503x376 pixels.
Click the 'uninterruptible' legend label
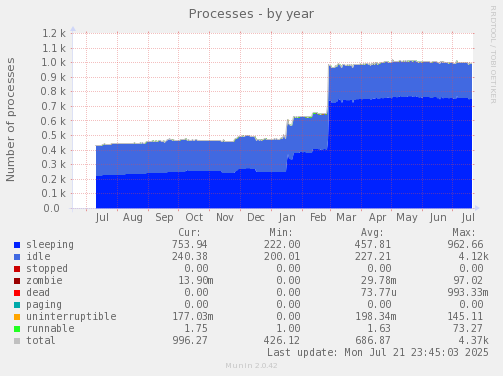point(71,317)
